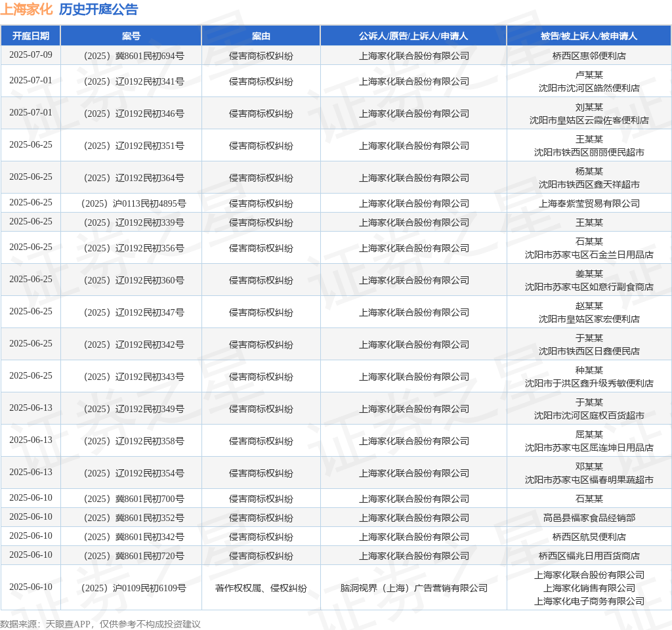Click defendant 沈阳市铁西区日鑫便民店

coord(589,351)
